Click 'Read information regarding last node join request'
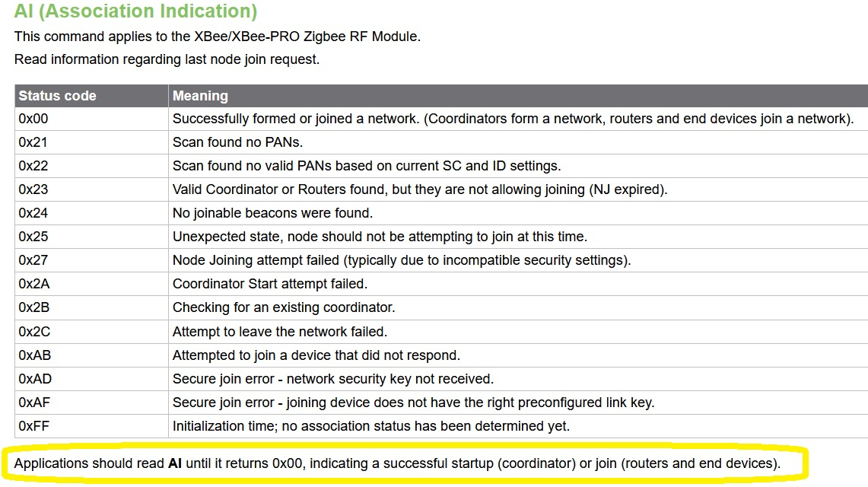 [x=167, y=59]
